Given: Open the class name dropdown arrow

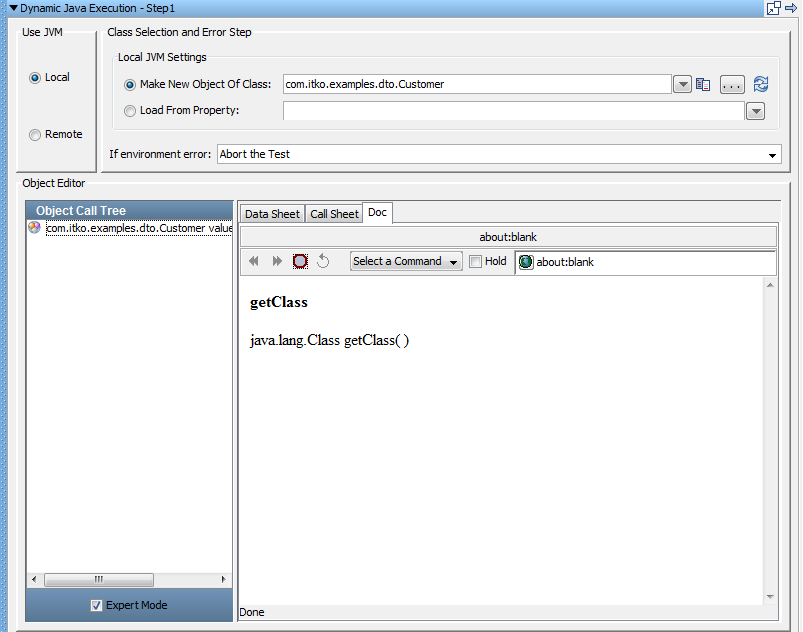Looking at the screenshot, I should [x=682, y=85].
